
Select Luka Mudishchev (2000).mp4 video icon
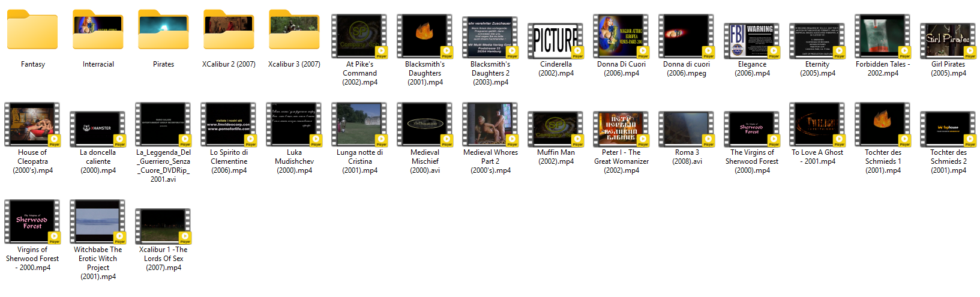tap(294, 125)
